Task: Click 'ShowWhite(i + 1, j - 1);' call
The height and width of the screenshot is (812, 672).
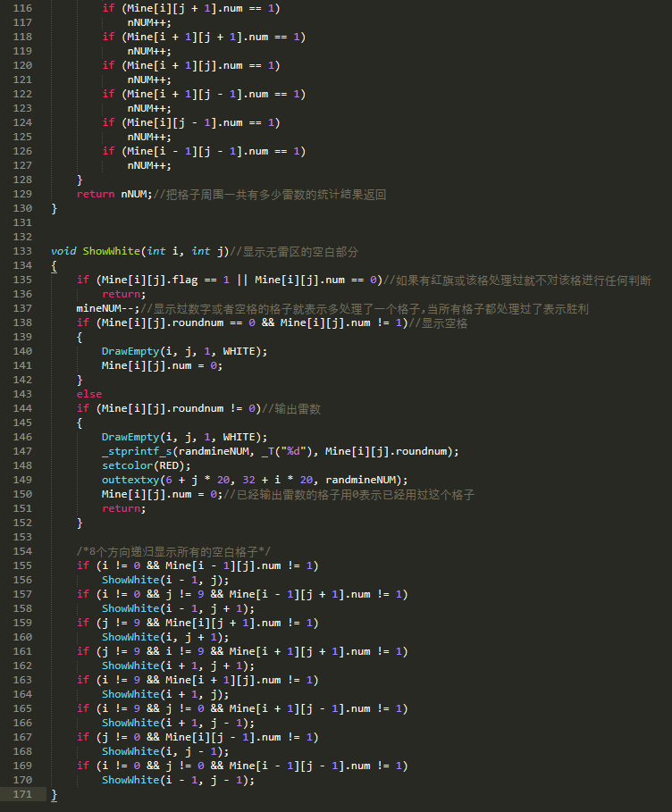Action: (178, 723)
